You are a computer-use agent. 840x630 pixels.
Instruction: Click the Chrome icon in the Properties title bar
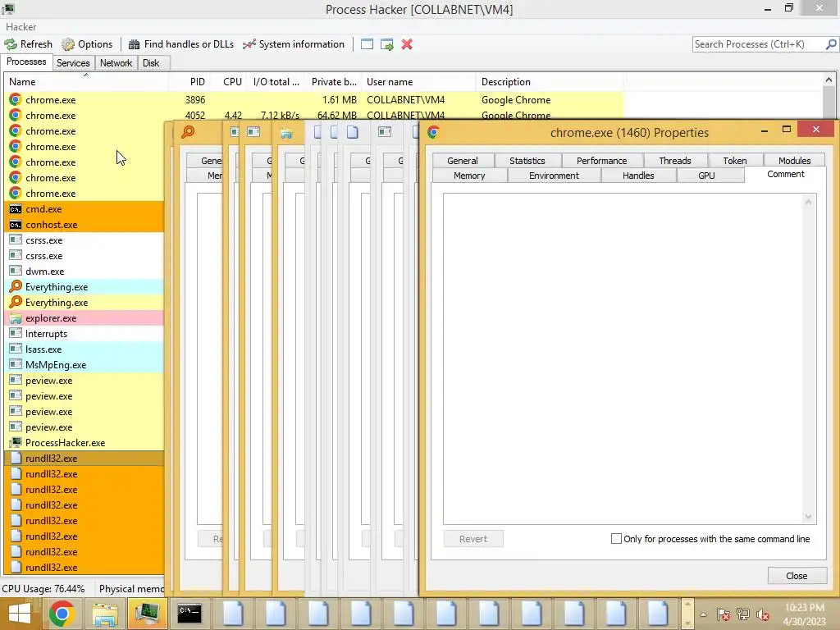(433, 132)
